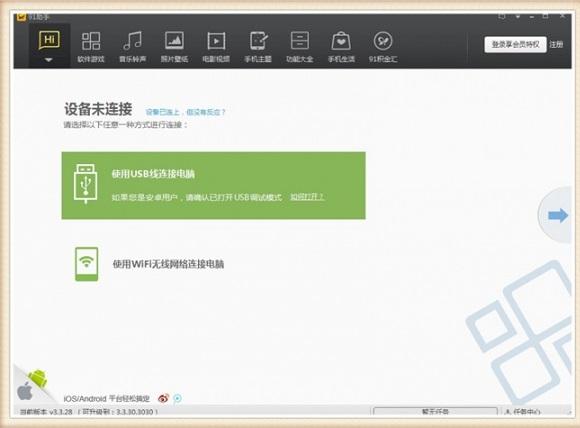Click the Weibo icon near the bottom

pyautogui.click(x=163, y=398)
